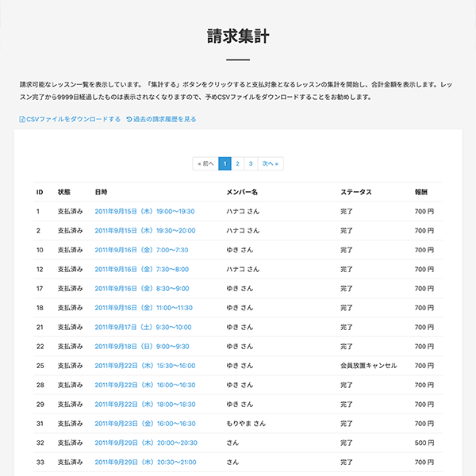Open lesson 2011年9月16日 11:00〜11:30
The width and height of the screenshot is (476, 476).
144,308
